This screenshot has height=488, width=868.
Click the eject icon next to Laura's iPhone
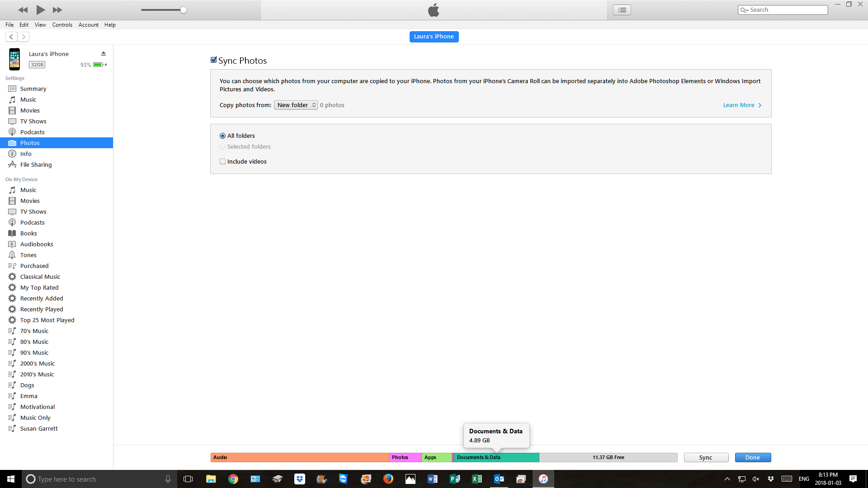pyautogui.click(x=104, y=53)
